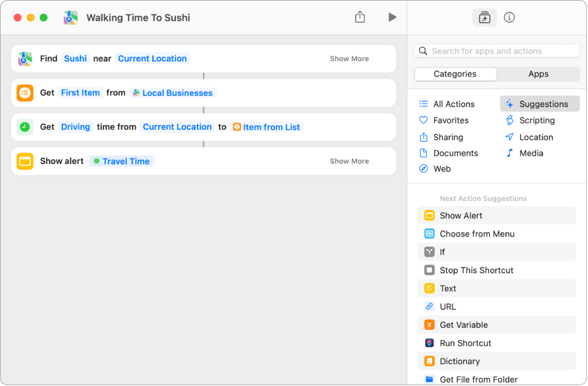The height and width of the screenshot is (386, 588).
Task: Run the shortcut with the play button
Action: coord(392,18)
